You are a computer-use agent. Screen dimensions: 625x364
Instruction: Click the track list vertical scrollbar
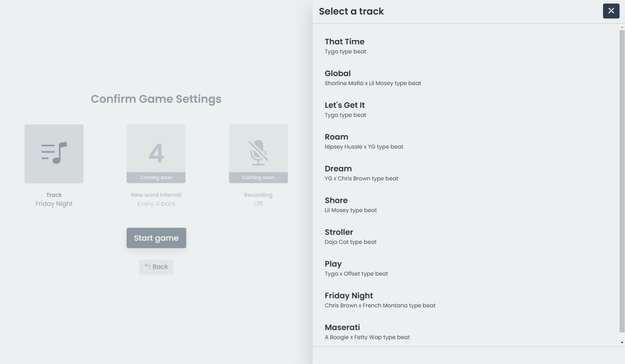coord(622,181)
